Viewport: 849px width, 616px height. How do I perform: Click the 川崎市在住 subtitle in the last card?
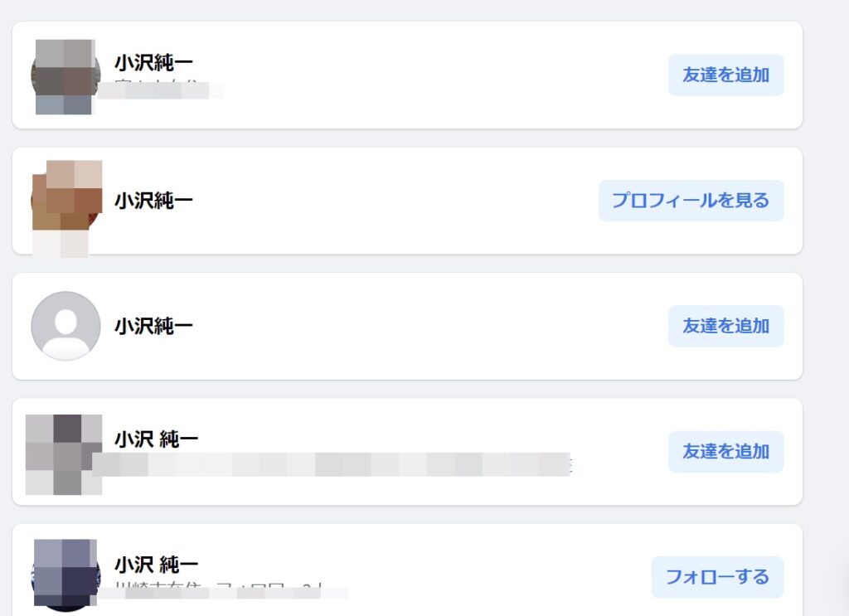point(223,592)
